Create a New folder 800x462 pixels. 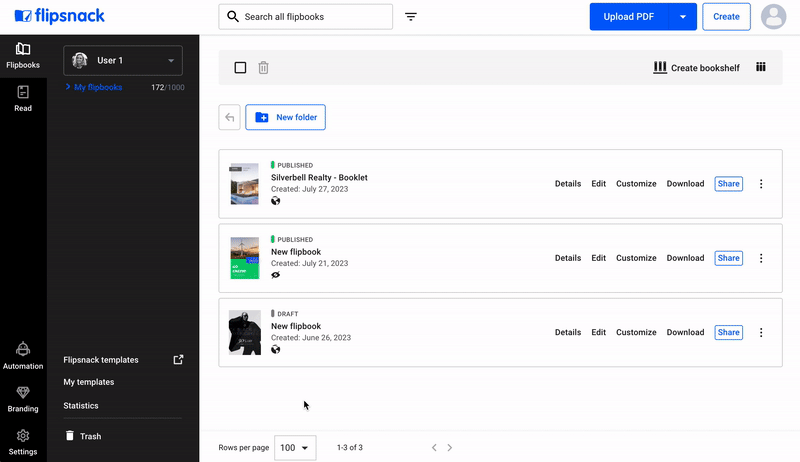tap(285, 117)
